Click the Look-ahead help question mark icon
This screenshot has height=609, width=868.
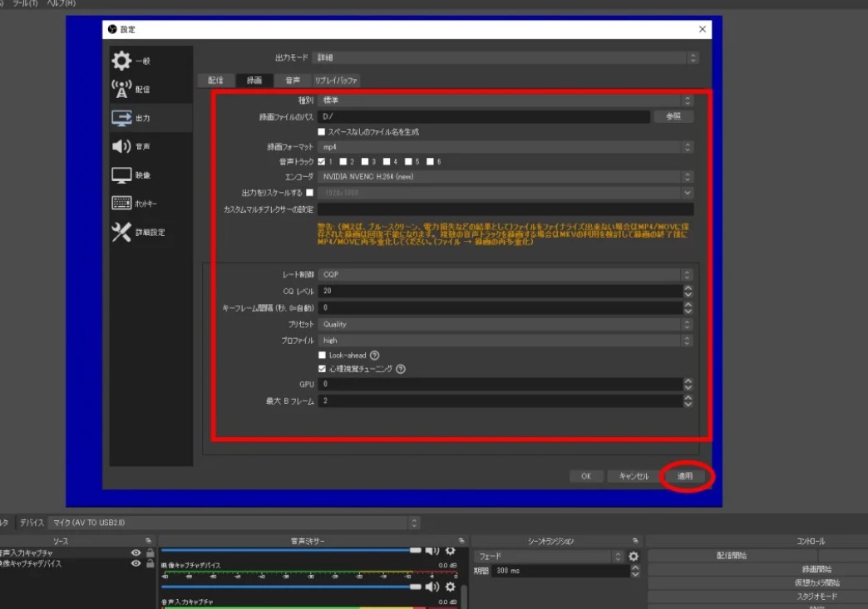(374, 355)
